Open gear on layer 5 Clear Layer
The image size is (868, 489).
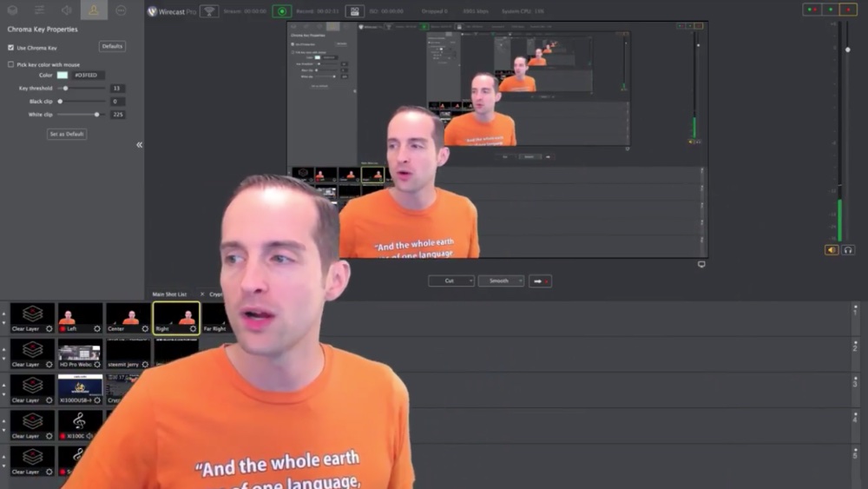click(49, 472)
